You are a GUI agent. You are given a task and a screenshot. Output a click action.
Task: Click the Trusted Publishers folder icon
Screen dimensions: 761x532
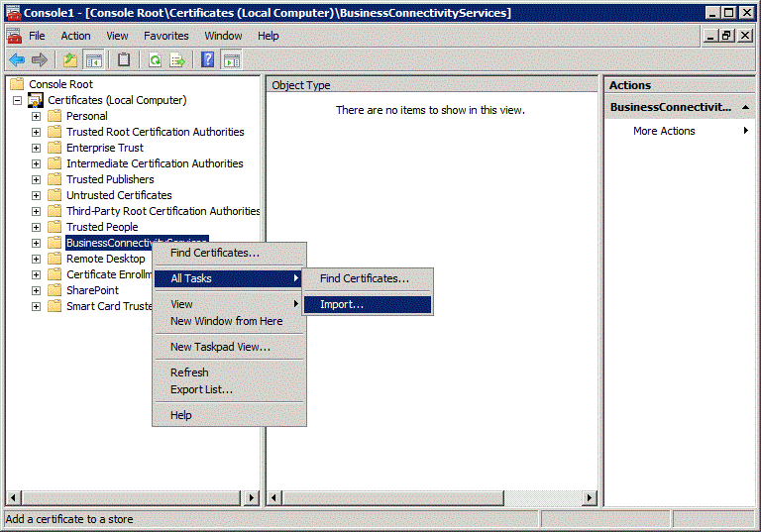(x=54, y=179)
